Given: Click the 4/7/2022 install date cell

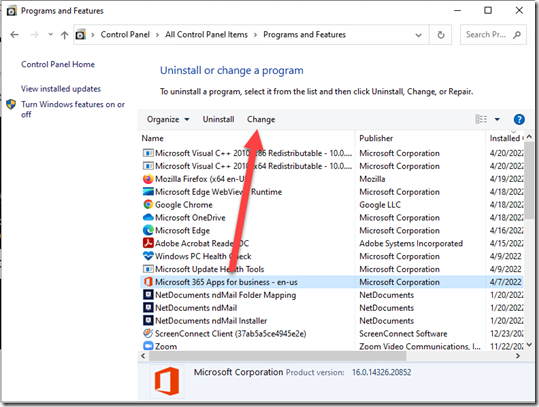Looking at the screenshot, I should [505, 282].
